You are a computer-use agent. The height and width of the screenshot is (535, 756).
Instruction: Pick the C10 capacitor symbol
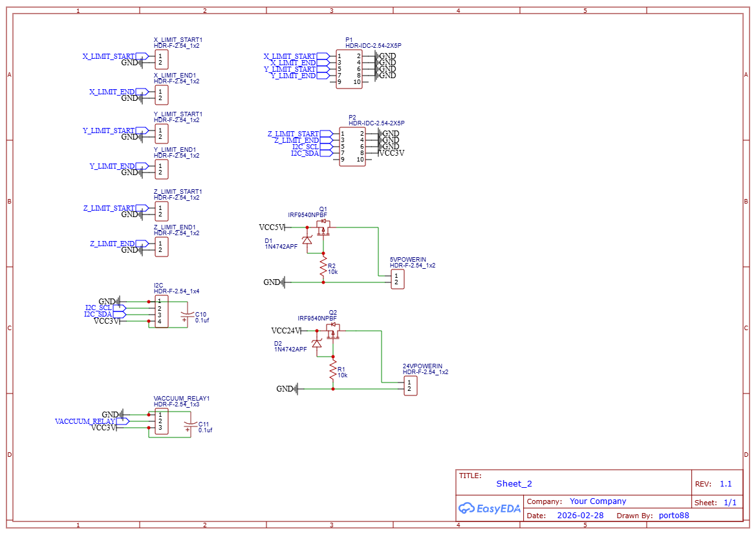click(188, 316)
